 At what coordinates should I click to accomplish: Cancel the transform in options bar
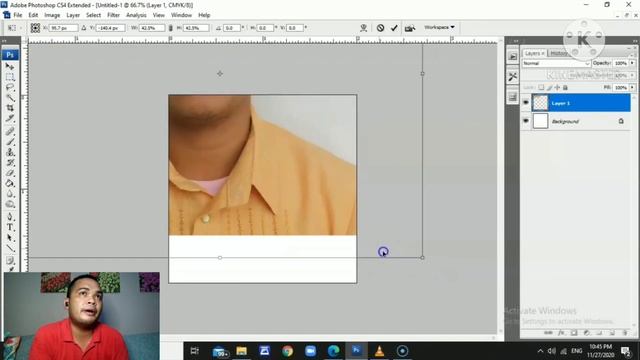380,28
